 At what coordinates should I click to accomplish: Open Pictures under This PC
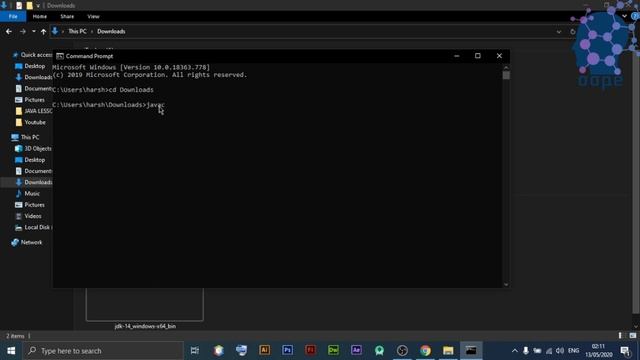click(30, 205)
